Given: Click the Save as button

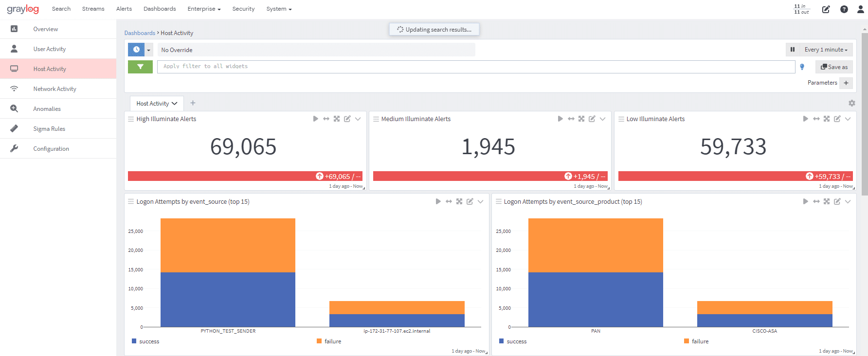Looking at the screenshot, I should (834, 67).
